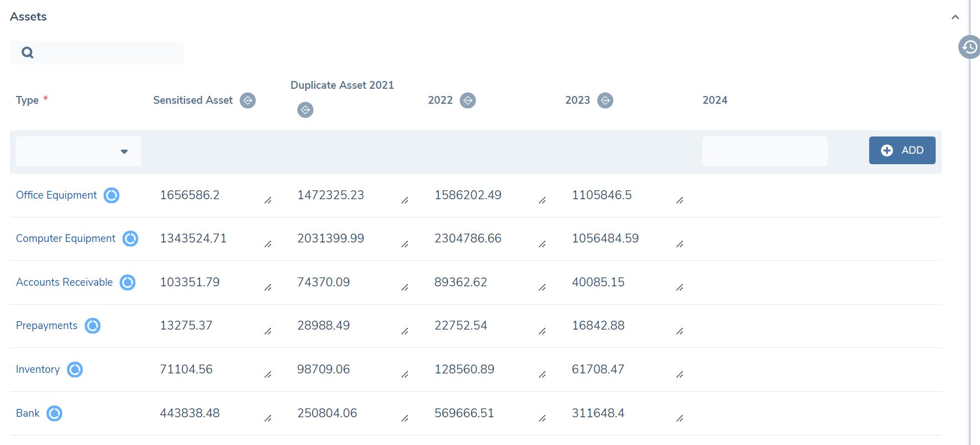Click the history clock icon
Viewport: 980px width, 445px height.
pyautogui.click(x=969, y=47)
